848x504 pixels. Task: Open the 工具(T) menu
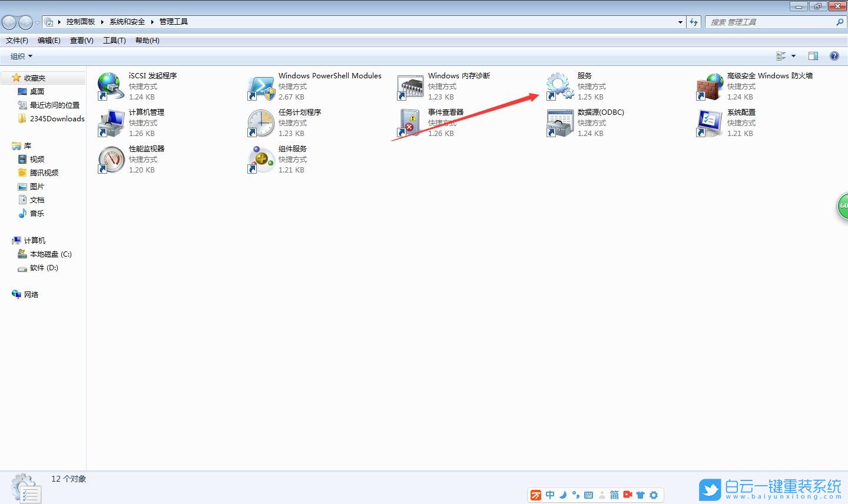click(x=114, y=40)
